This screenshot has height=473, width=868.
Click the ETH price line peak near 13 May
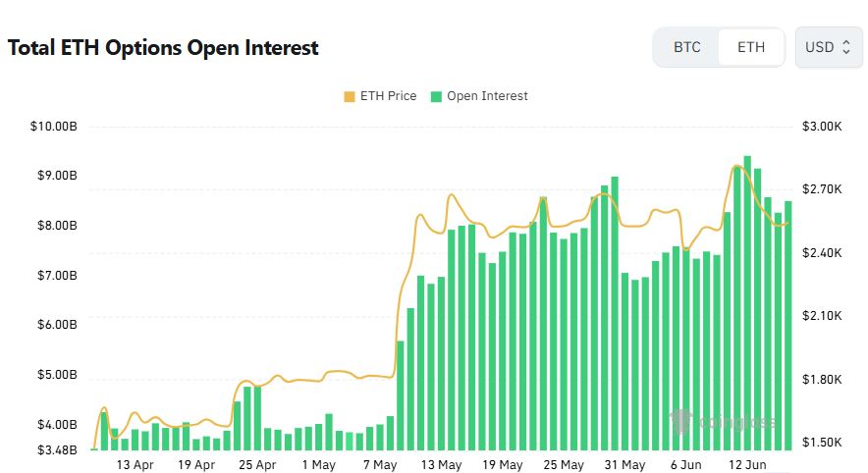(453, 194)
